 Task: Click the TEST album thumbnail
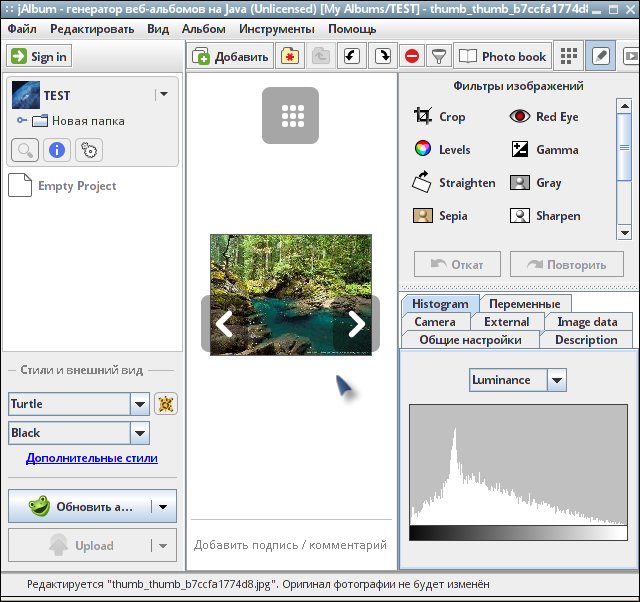pyautogui.click(x=26, y=95)
